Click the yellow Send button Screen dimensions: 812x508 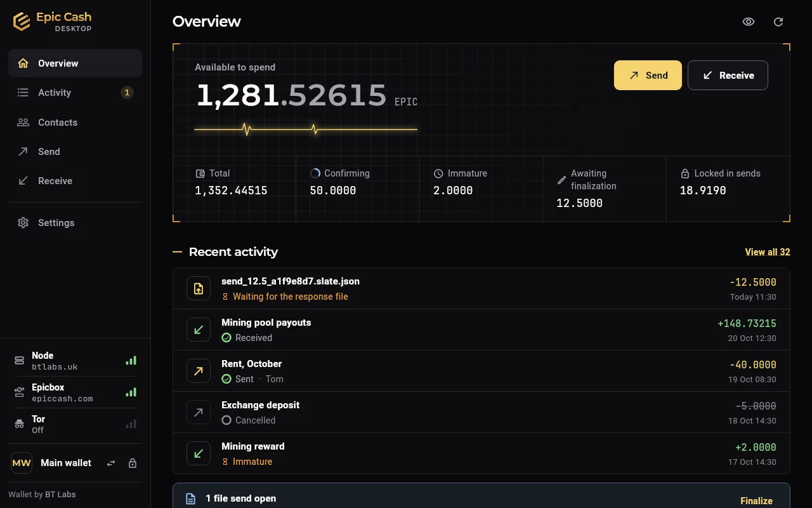point(648,76)
